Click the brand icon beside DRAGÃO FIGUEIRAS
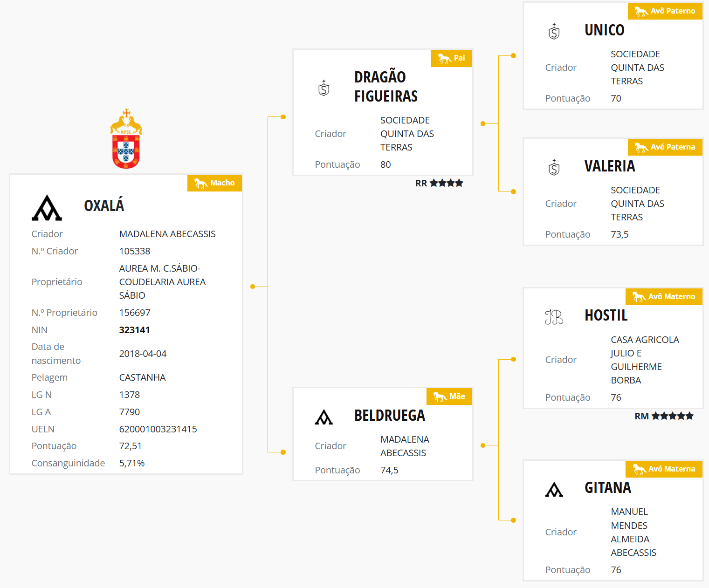This screenshot has height=588, width=709. pos(324,88)
